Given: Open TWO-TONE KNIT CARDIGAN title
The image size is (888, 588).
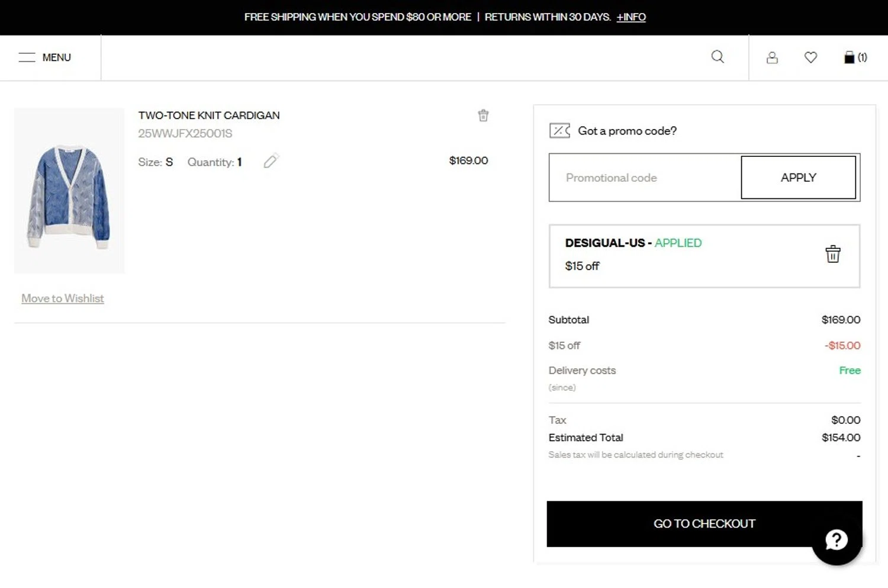Looking at the screenshot, I should click(x=209, y=115).
